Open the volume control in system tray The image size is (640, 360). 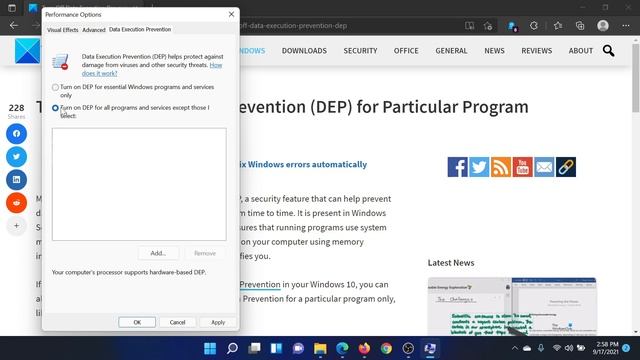point(569,348)
